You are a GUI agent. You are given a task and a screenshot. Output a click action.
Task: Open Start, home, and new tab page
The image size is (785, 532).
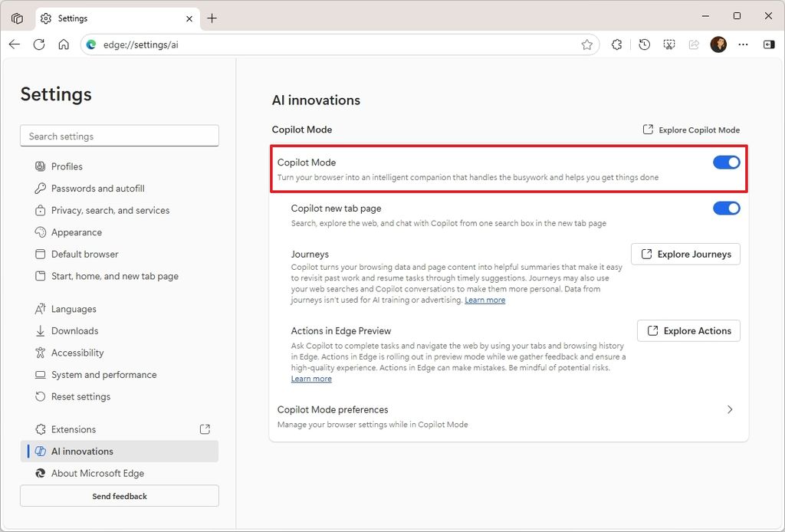[x=119, y=276]
